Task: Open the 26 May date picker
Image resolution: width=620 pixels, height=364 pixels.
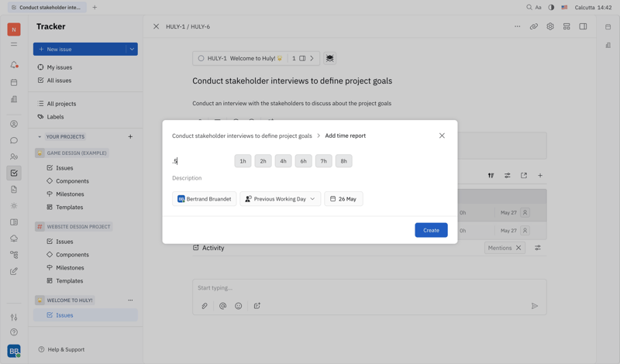Action: [343, 199]
